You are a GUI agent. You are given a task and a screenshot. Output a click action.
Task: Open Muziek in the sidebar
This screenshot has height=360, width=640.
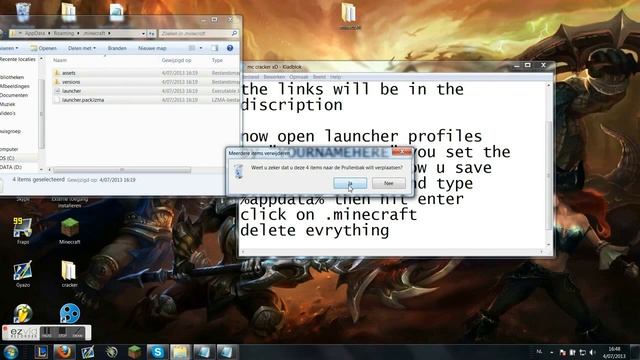click(x=8, y=104)
